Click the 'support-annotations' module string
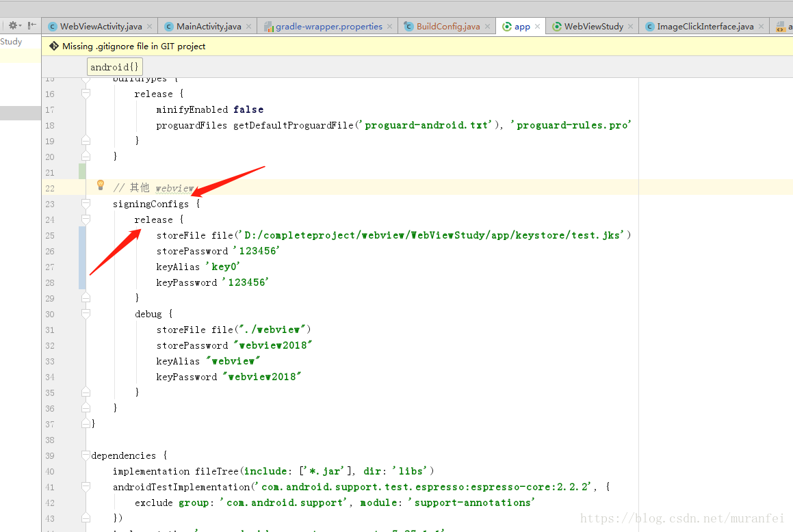793x532 pixels. point(472,502)
